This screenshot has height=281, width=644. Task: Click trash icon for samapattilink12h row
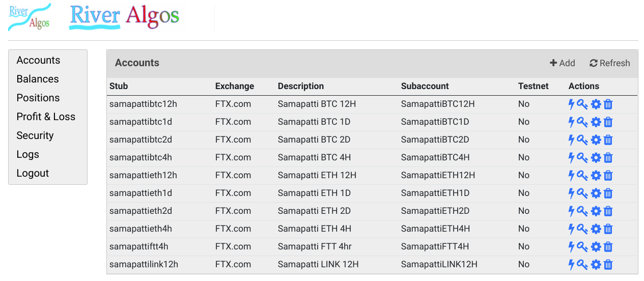coord(608,265)
